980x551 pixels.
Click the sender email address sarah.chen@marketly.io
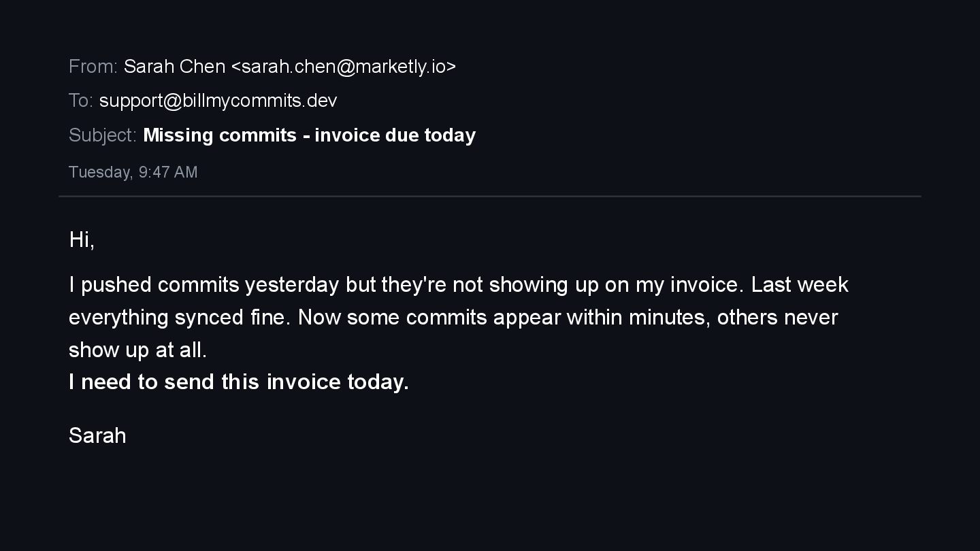coord(344,67)
